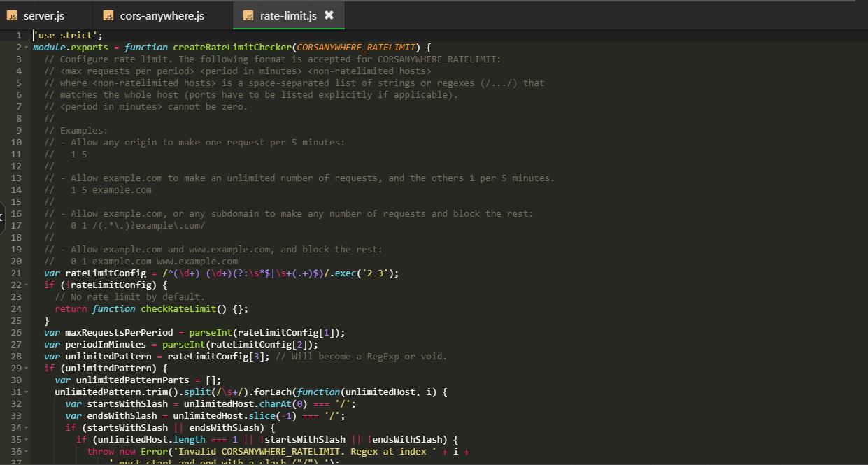Click line number 1 in the gutter

(x=18, y=35)
